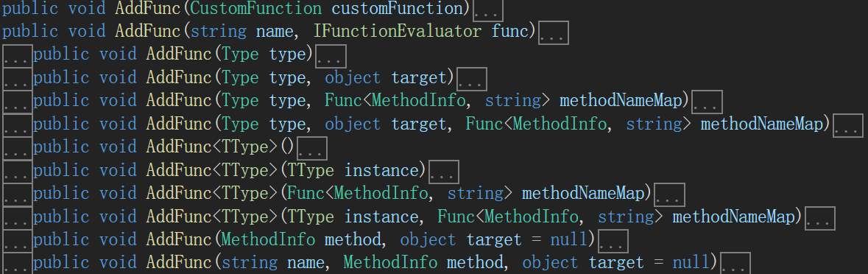This screenshot has height=274, width=868.
Task: Click the IFunctionEvaluator type name
Action: click(398, 32)
